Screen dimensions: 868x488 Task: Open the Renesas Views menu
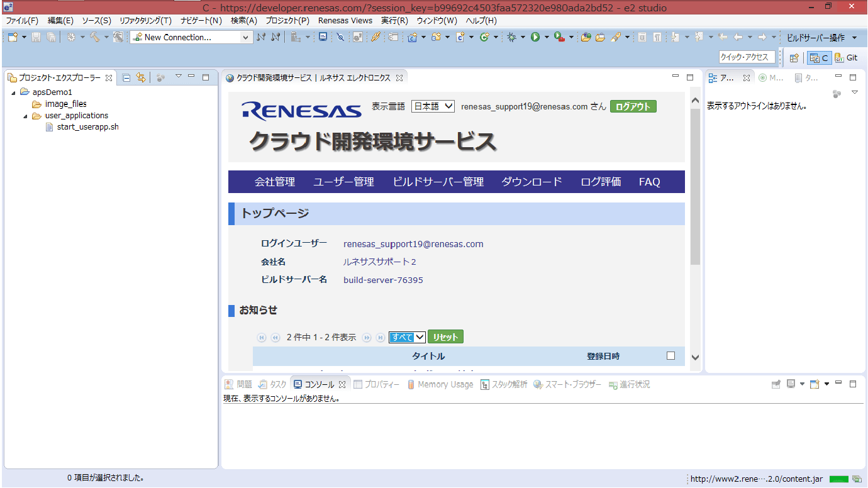point(345,21)
